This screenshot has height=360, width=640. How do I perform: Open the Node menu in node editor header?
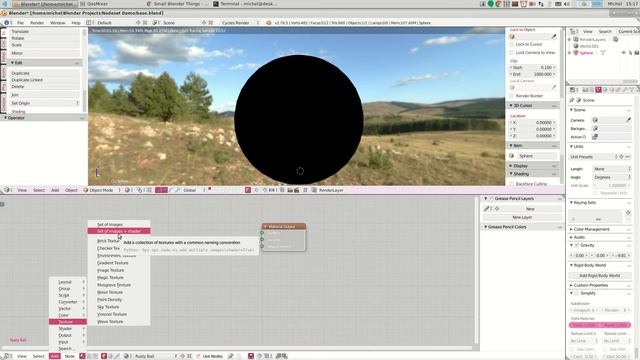[70, 356]
